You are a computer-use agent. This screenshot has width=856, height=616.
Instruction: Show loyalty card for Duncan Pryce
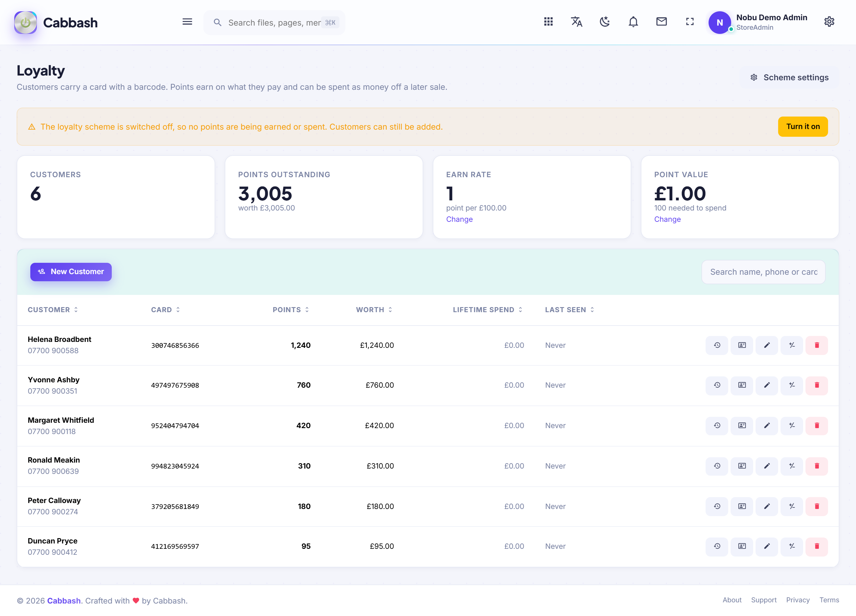pyautogui.click(x=742, y=546)
